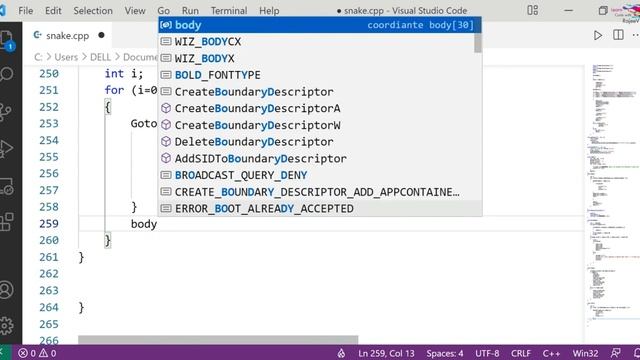Viewport: 640px width, 360px height.
Task: Click the Users breadcrumb segment
Action: [66, 57]
